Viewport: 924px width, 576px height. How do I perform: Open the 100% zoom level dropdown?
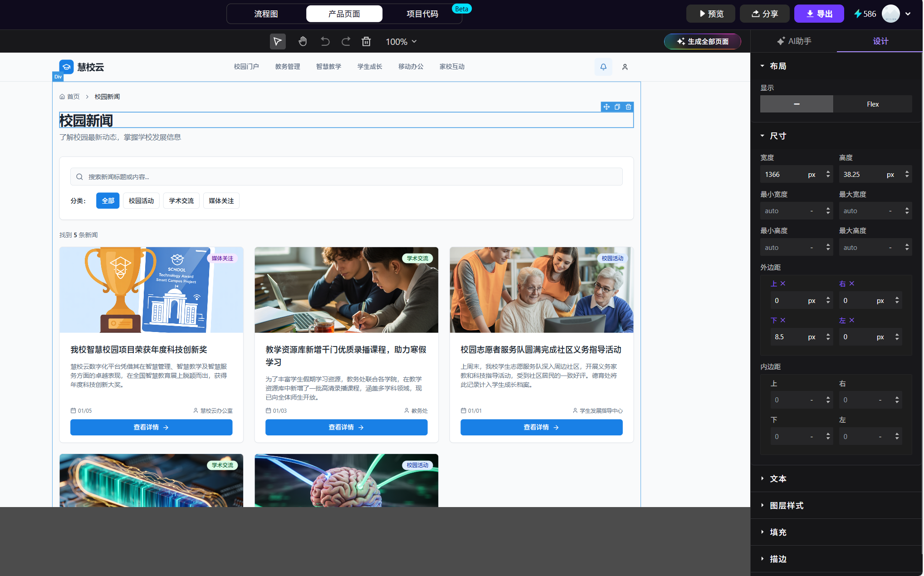pos(401,41)
